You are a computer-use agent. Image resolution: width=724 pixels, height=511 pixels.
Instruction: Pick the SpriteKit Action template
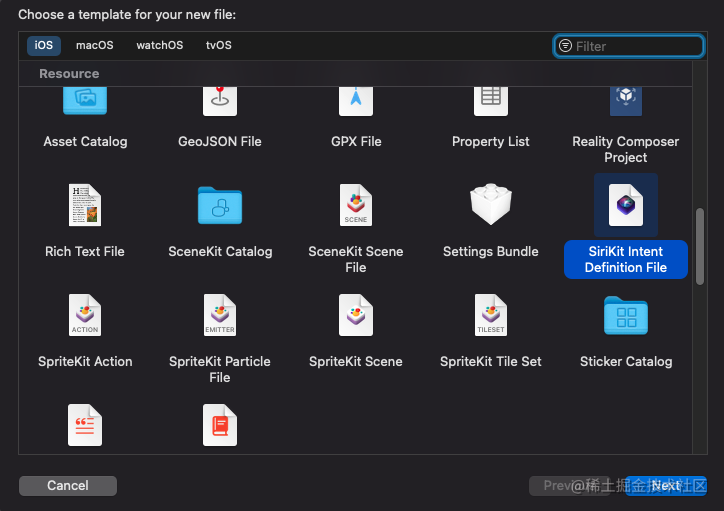[x=85, y=315]
